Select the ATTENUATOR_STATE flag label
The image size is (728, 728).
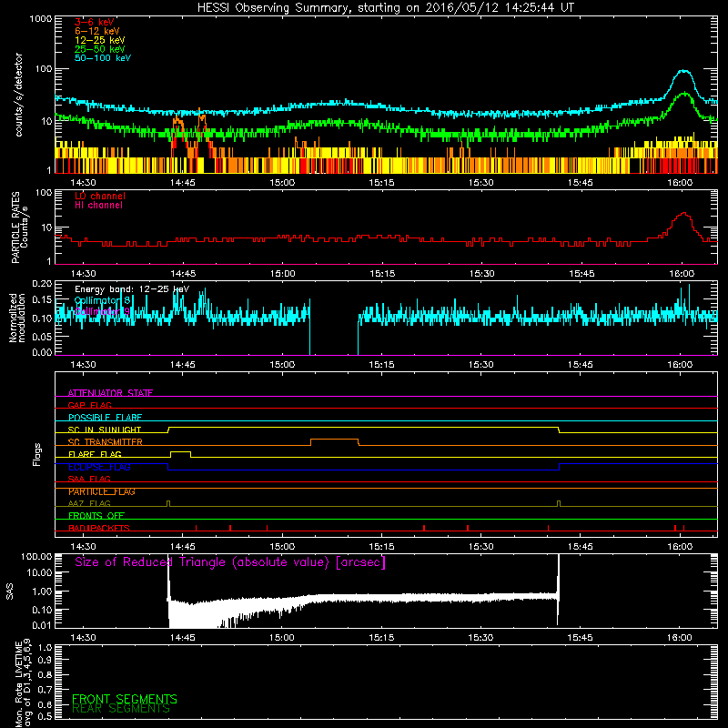(x=110, y=393)
